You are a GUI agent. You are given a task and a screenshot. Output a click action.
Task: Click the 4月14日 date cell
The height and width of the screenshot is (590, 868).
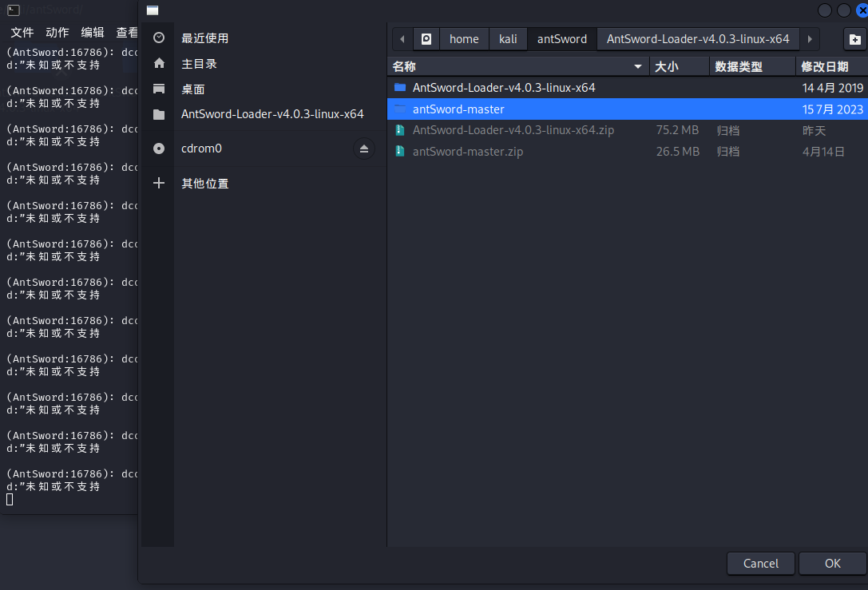coord(823,152)
